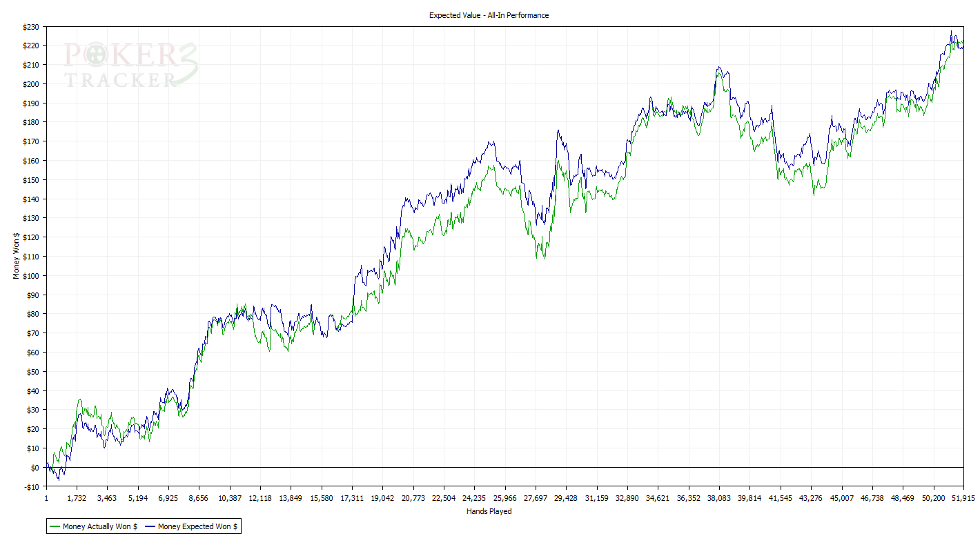Click the 41,545 x-axis label

pos(780,497)
